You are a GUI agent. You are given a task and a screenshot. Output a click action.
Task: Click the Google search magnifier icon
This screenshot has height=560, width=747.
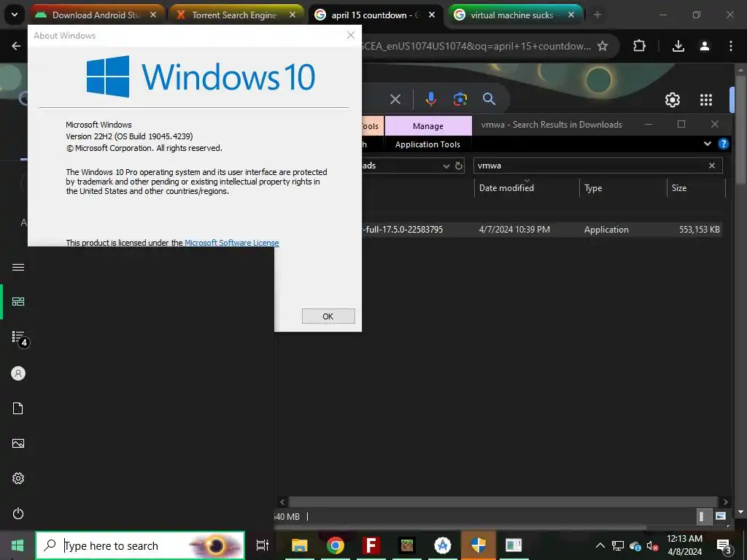[x=489, y=99]
